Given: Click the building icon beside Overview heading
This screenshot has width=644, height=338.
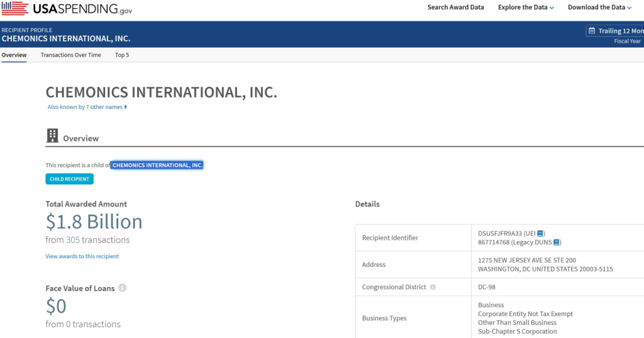Looking at the screenshot, I should tap(53, 136).
